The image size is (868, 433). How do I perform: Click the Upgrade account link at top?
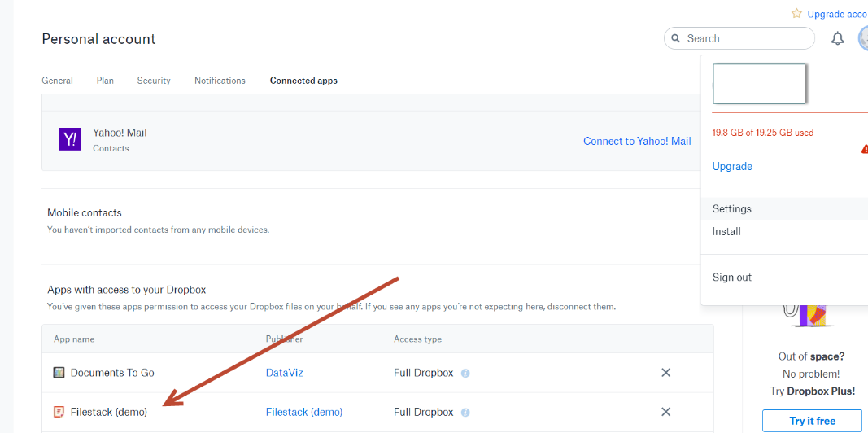point(837,14)
